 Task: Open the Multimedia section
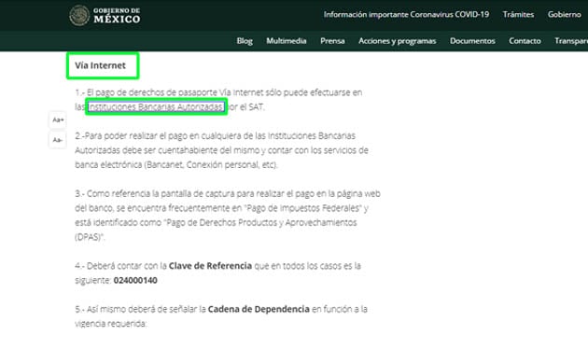(287, 41)
